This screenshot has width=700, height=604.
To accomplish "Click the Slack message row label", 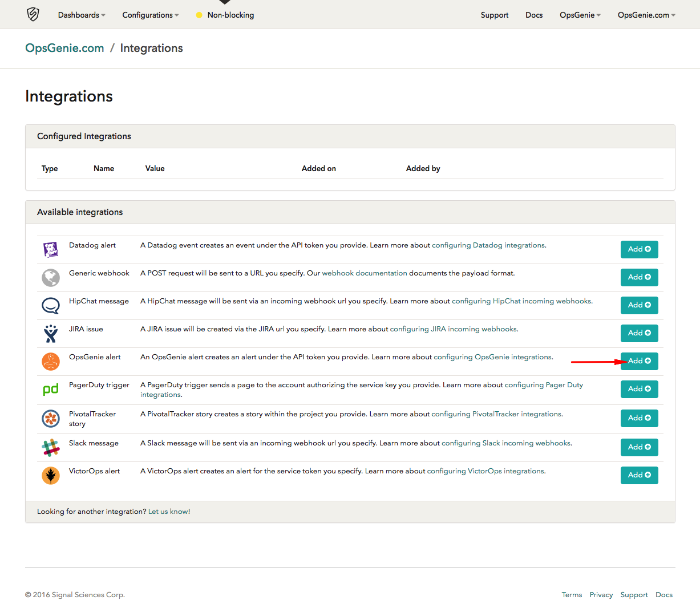I will coord(94,443).
